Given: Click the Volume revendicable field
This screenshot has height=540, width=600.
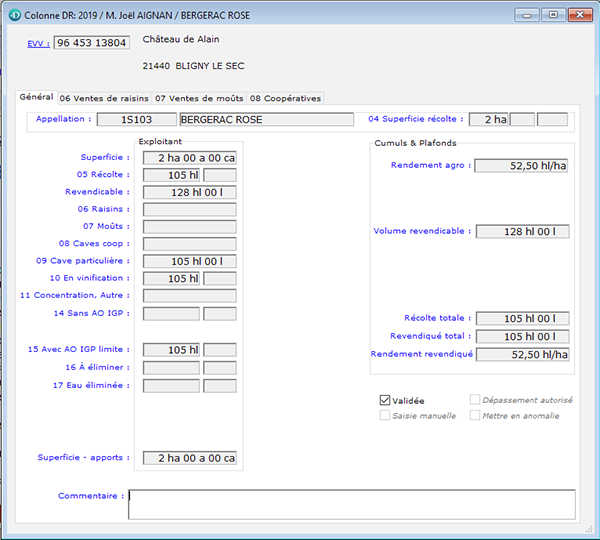Looking at the screenshot, I should pos(523,232).
